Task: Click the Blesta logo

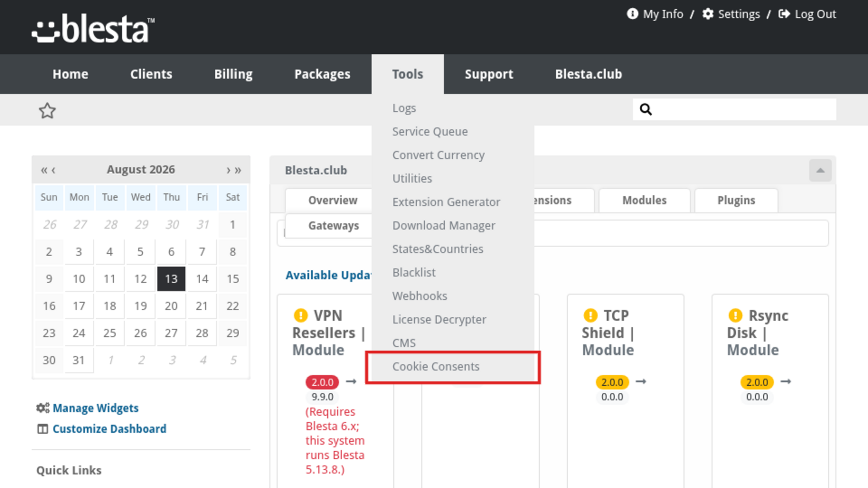Action: point(93,28)
